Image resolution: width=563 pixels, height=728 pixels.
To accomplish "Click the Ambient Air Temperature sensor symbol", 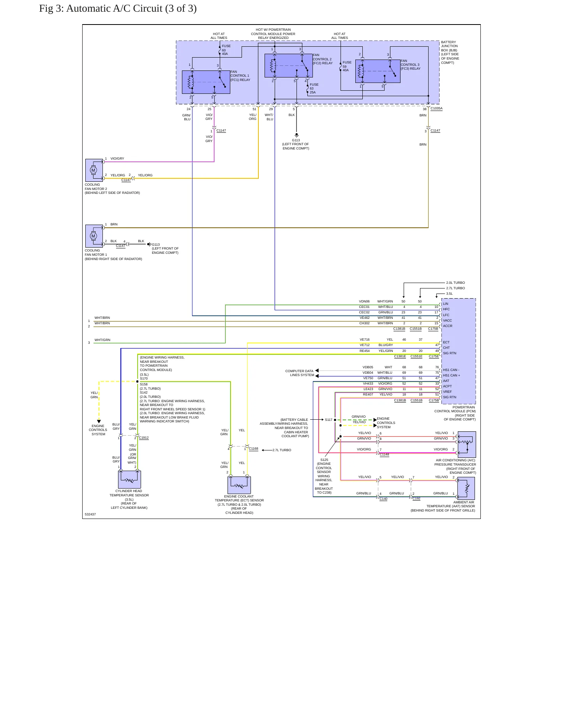I will pos(466,488).
